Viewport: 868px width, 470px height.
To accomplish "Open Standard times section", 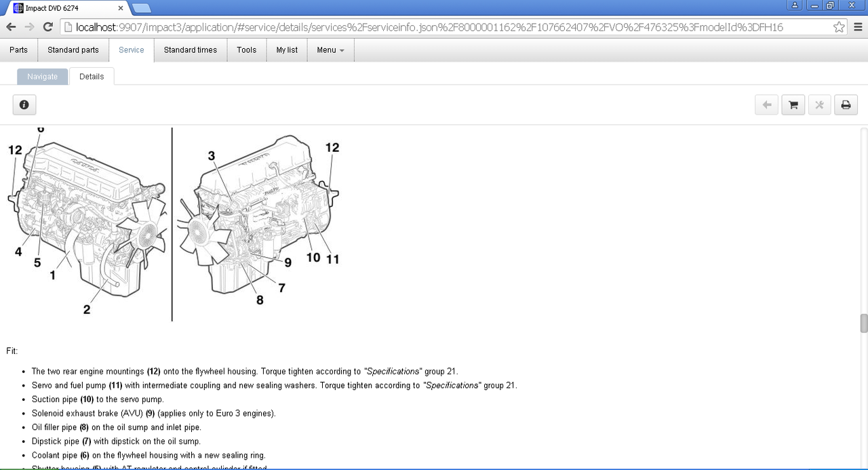I will click(x=191, y=50).
